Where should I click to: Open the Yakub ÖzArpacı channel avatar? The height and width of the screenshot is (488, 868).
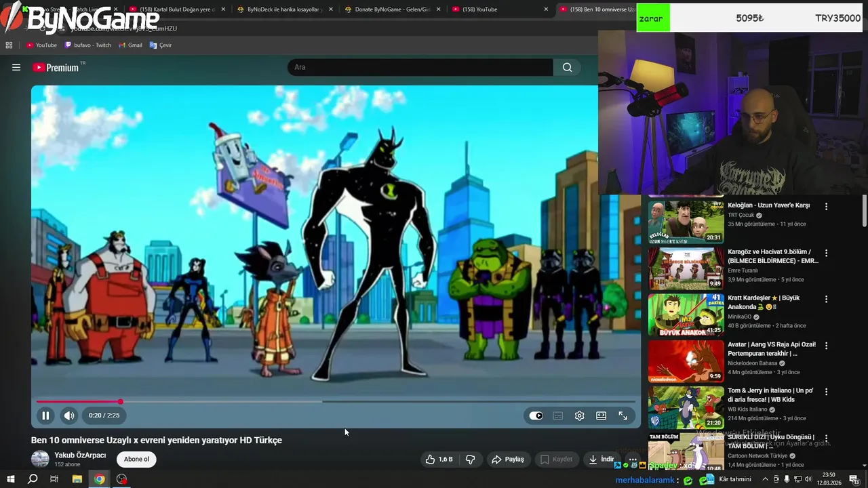[x=40, y=459]
